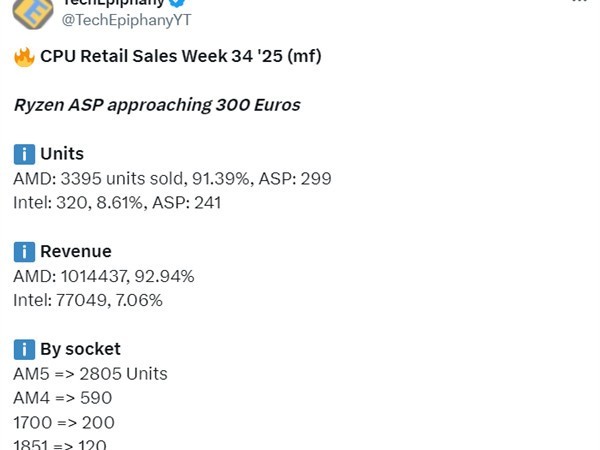The height and width of the screenshot is (450, 600).
Task: Open the tweet's more options menu
Action: coord(580,3)
